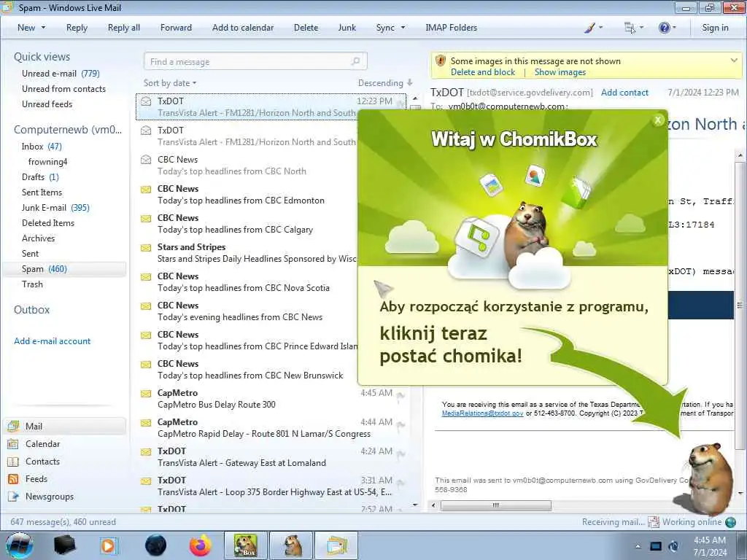Open CapMetro Bus Delay Route 300 email
This screenshot has width=747, height=560.
(x=271, y=399)
